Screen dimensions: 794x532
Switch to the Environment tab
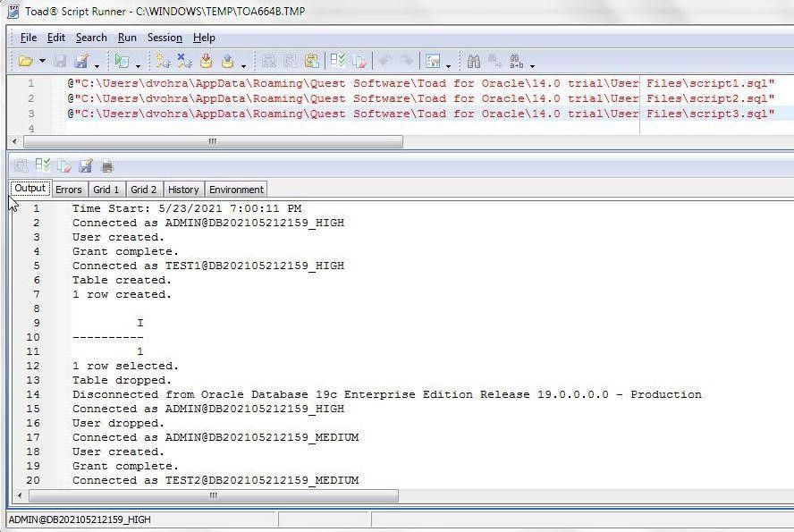pyautogui.click(x=236, y=190)
